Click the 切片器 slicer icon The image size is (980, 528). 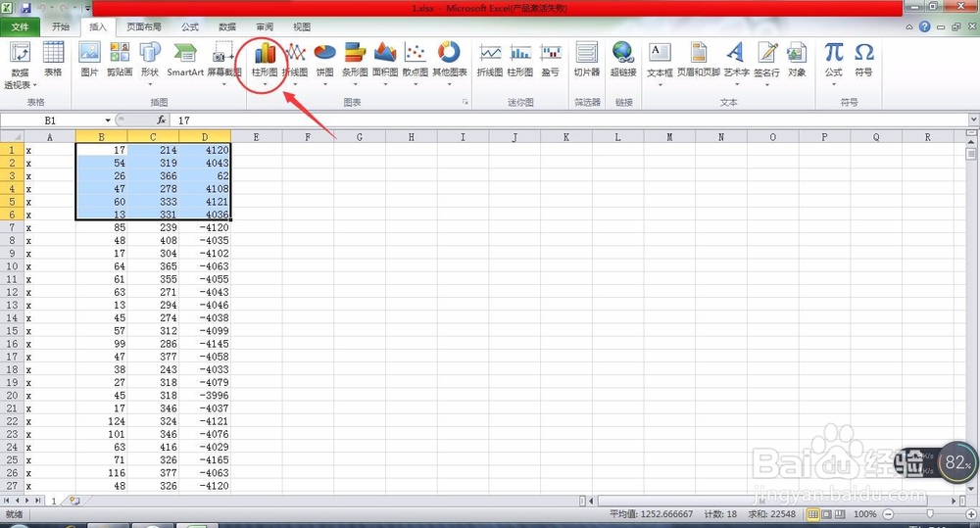[x=587, y=60]
